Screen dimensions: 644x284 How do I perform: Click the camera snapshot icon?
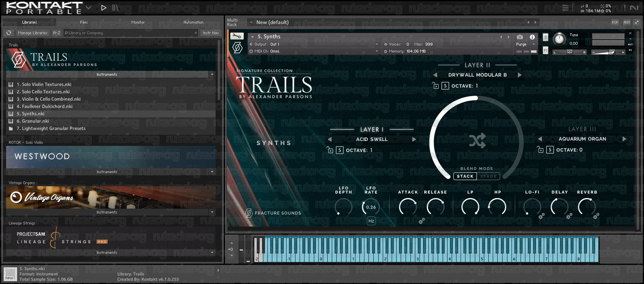click(520, 37)
